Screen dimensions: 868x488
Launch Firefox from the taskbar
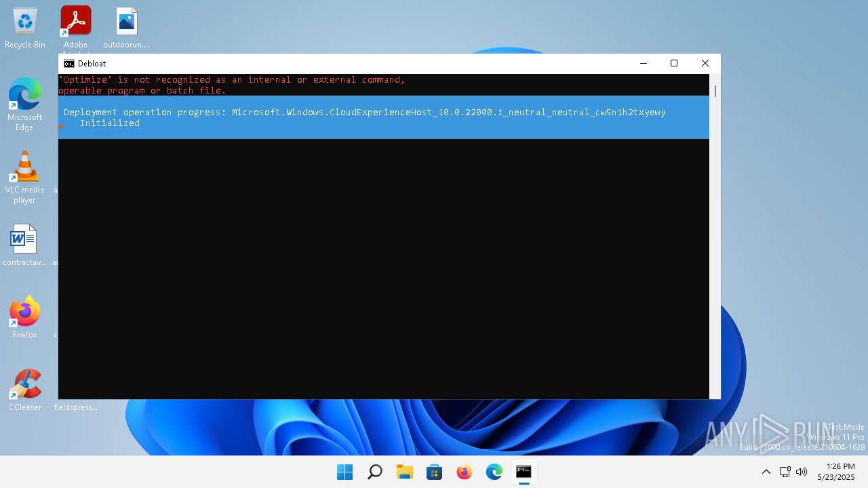point(465,472)
